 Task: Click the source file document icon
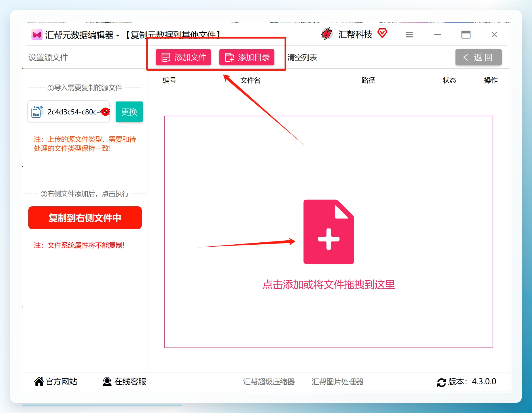37,112
